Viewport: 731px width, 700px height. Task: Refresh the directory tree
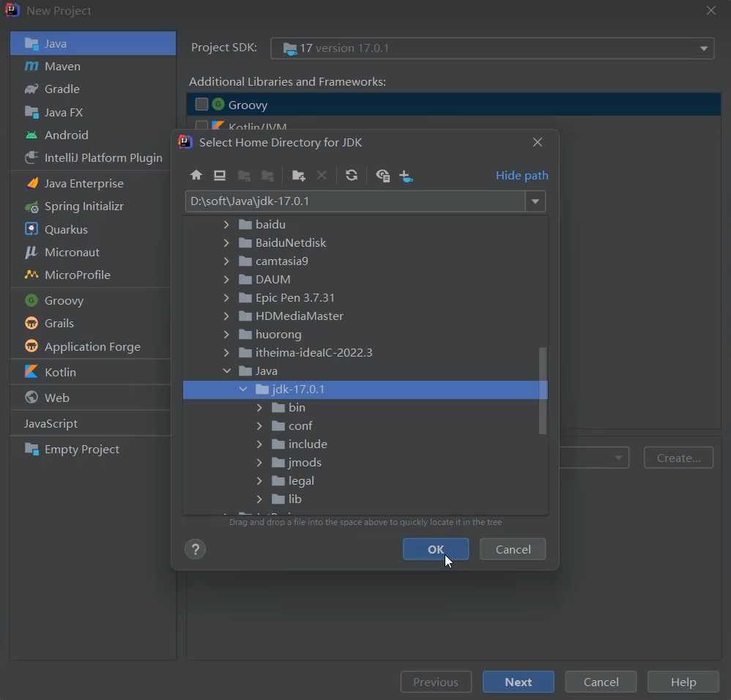tap(352, 175)
